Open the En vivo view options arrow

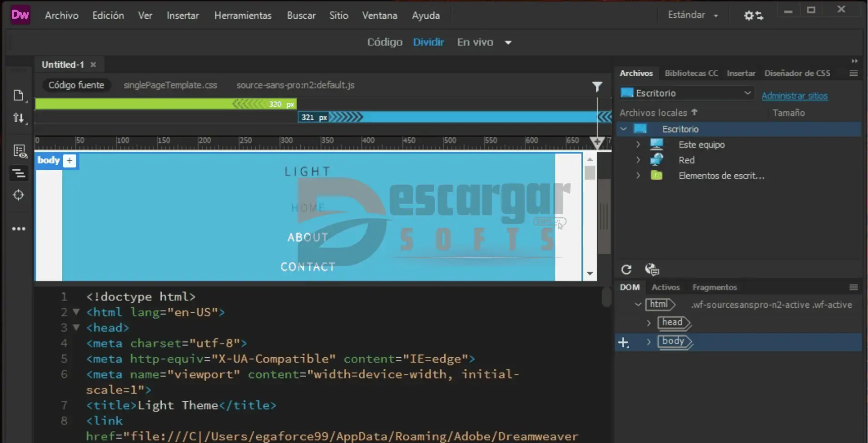point(508,43)
